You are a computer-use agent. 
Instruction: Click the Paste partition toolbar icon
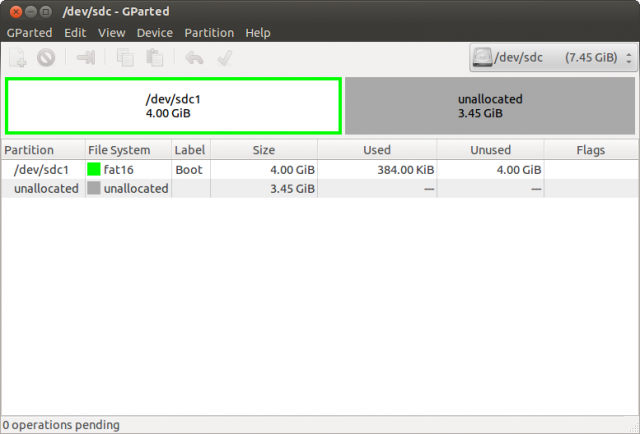tap(153, 58)
